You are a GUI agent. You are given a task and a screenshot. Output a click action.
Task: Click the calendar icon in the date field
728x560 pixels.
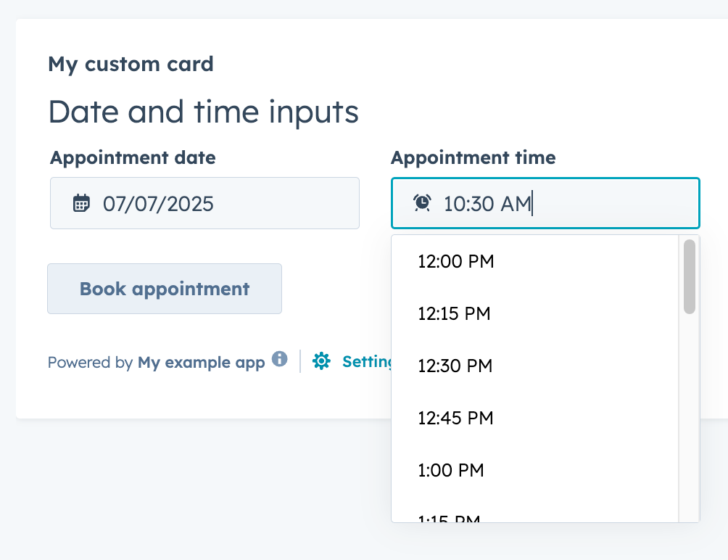pyautogui.click(x=81, y=203)
